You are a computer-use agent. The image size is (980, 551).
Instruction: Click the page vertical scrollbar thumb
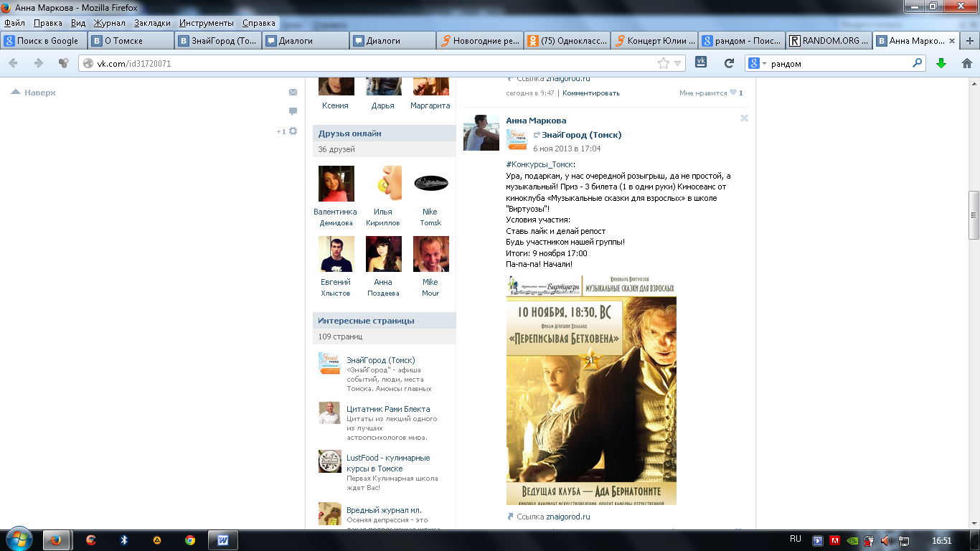974,215
